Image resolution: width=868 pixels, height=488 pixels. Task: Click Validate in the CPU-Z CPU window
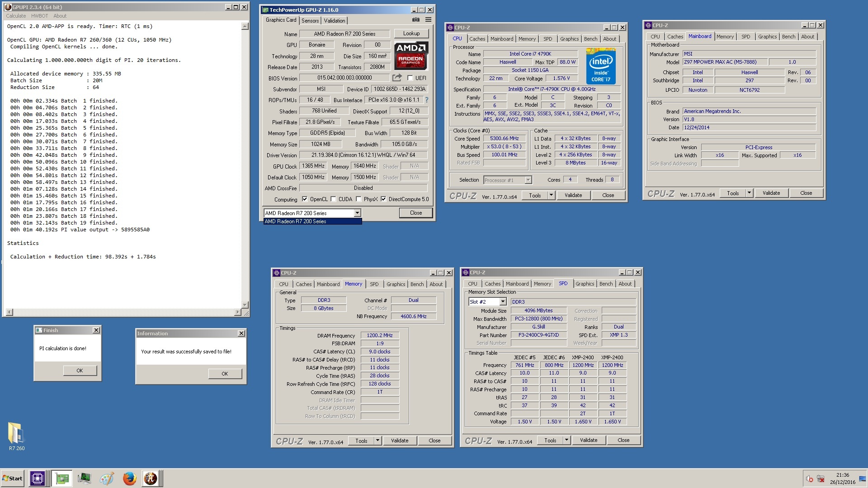click(x=573, y=195)
